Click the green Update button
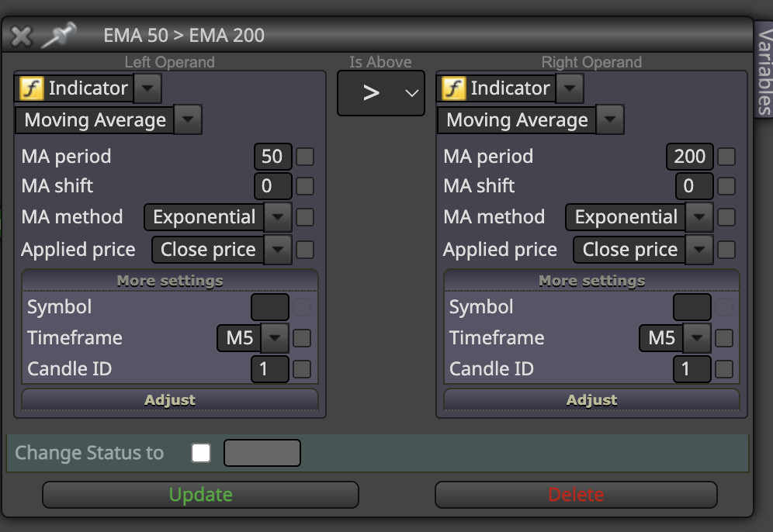Screen dimensions: 773x532 (x=201, y=495)
